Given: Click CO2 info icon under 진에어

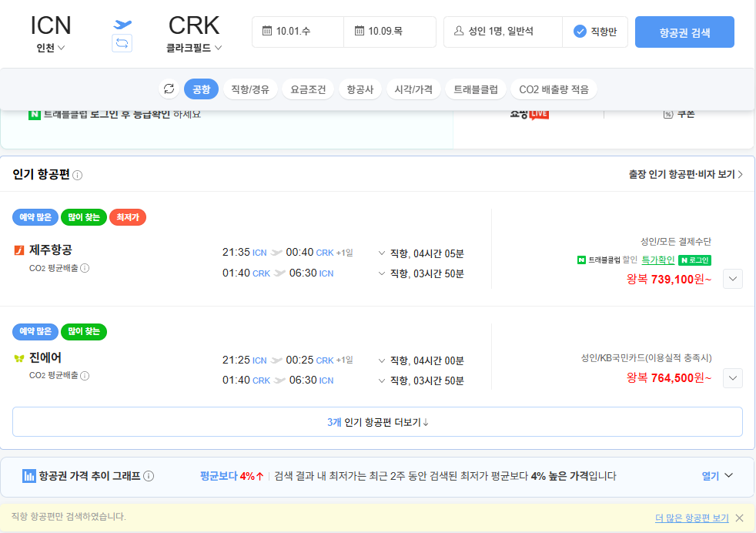Looking at the screenshot, I should click(x=85, y=376).
